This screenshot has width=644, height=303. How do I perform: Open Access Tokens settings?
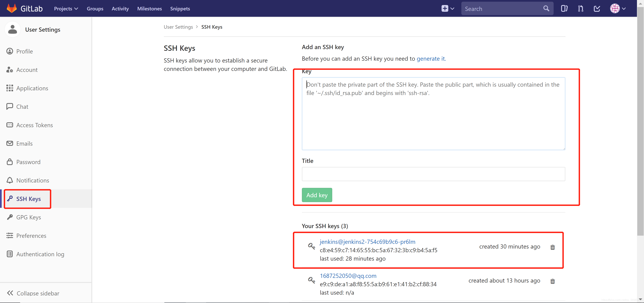35,125
